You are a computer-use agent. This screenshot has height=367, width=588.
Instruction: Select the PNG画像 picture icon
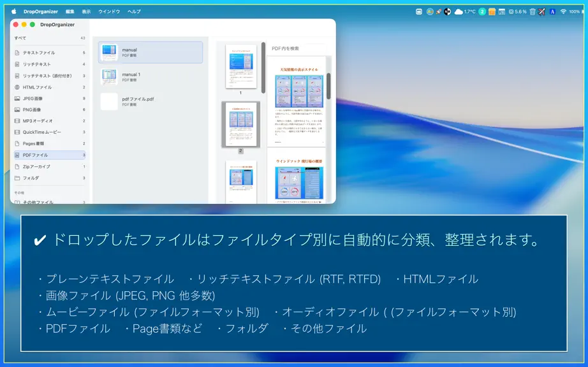[17, 110]
